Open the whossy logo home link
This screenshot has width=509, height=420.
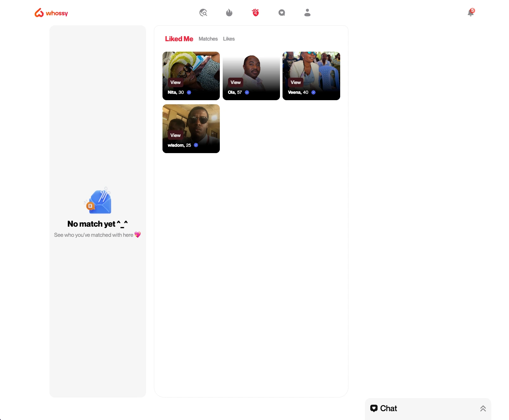tap(51, 13)
